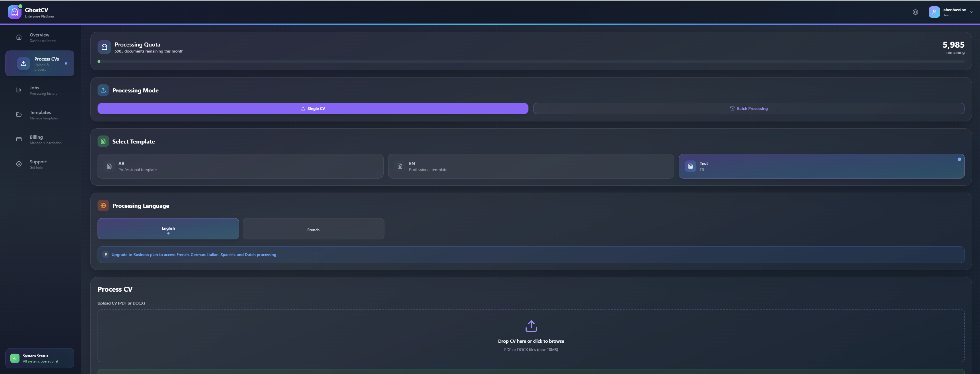Click the Billing credit card icon

pos(19,139)
